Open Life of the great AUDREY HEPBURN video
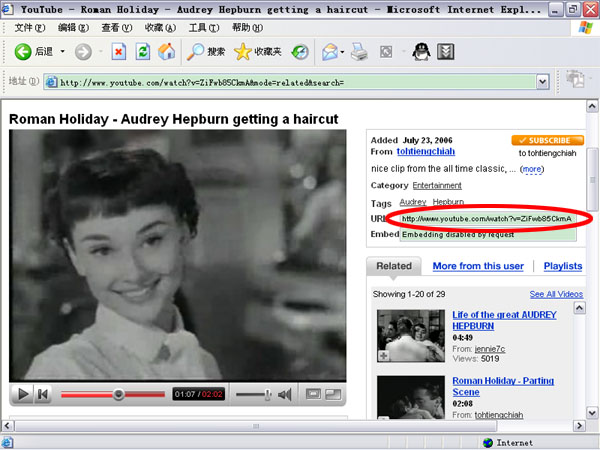The height and width of the screenshot is (450, 600). coord(504,320)
